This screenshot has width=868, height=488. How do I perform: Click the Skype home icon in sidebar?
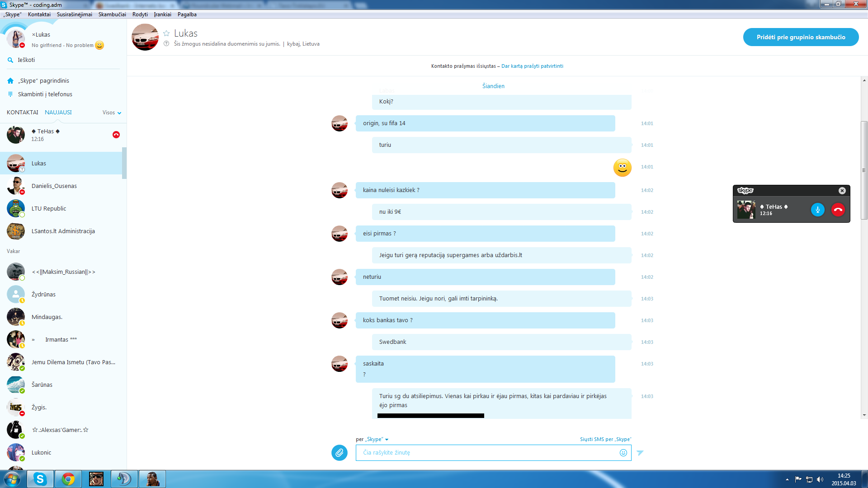click(10, 81)
